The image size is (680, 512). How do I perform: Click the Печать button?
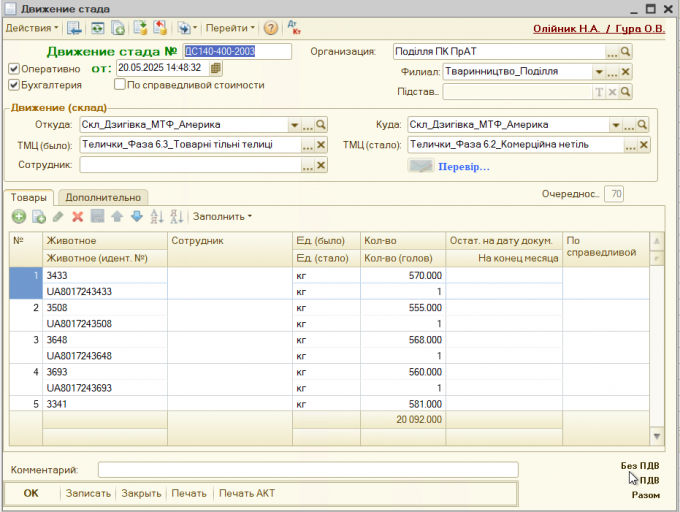[x=189, y=493]
